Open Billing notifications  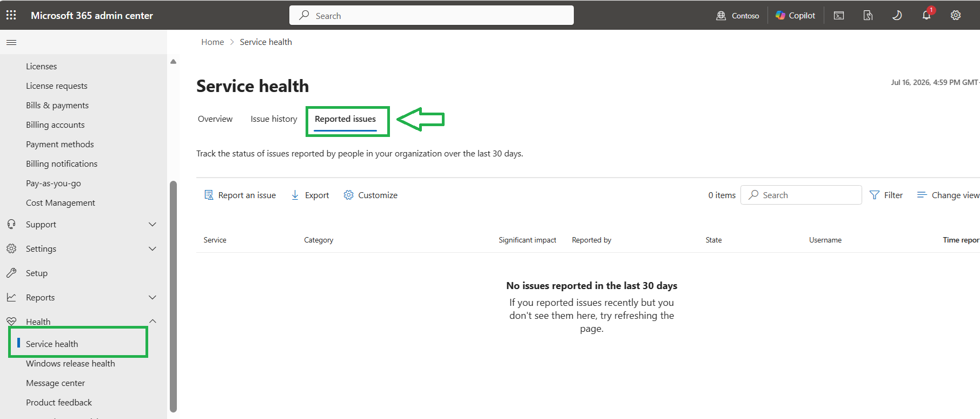62,163
